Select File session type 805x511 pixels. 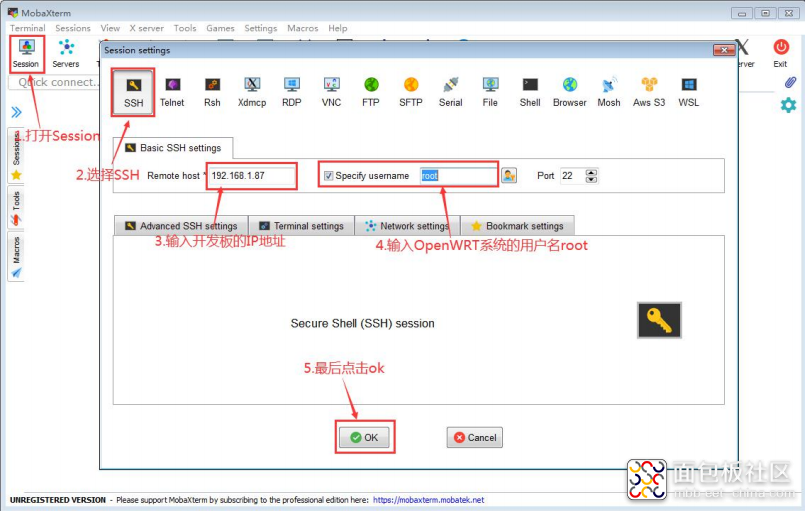(x=490, y=92)
